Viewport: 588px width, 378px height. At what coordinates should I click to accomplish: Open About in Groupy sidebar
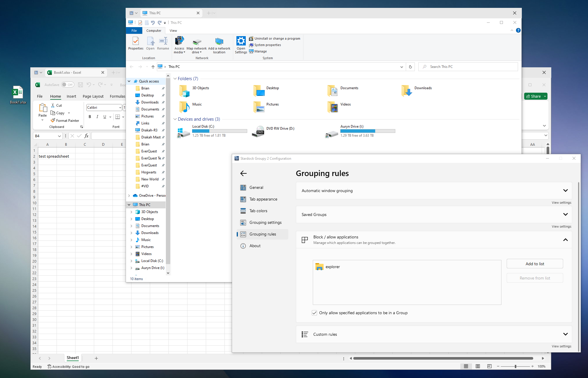(x=262, y=246)
